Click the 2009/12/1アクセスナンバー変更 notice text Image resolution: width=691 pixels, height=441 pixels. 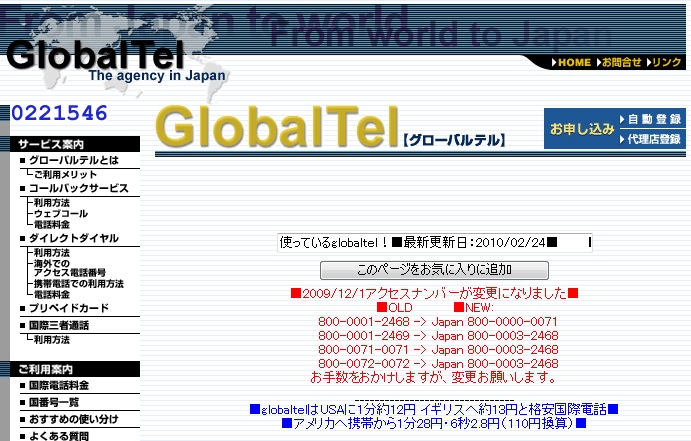tap(435, 293)
